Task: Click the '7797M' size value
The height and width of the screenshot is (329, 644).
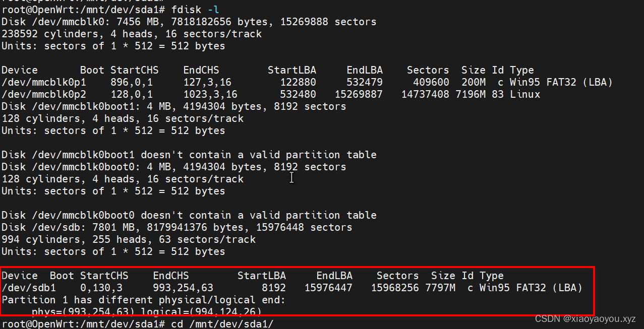Action: pyautogui.click(x=440, y=288)
